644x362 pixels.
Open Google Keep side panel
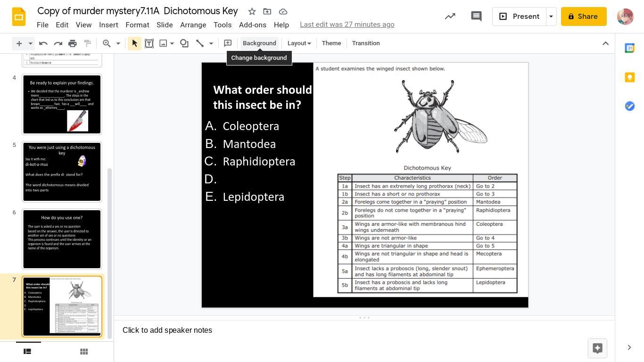coord(629,77)
